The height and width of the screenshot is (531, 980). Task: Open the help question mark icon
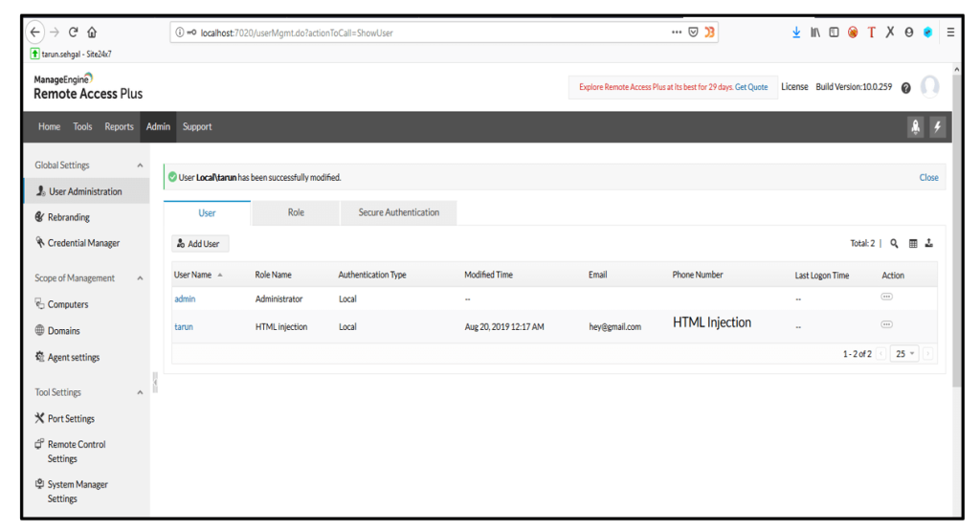(x=905, y=88)
